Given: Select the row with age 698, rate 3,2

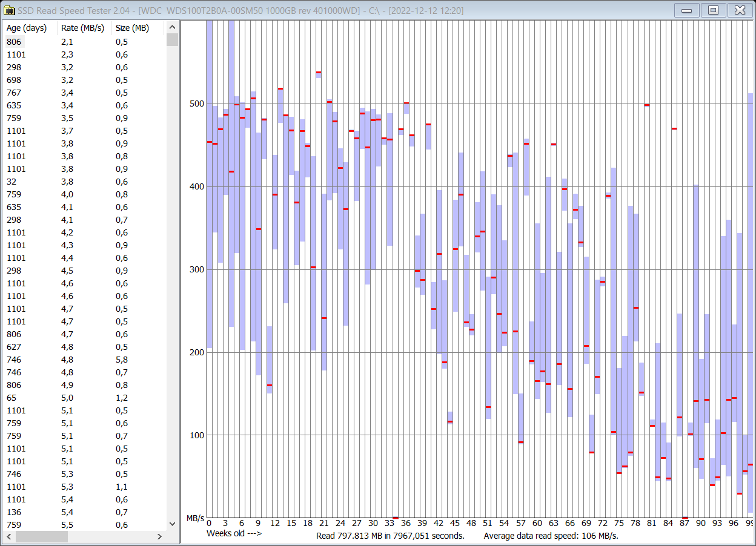Looking at the screenshot, I should click(x=85, y=80).
